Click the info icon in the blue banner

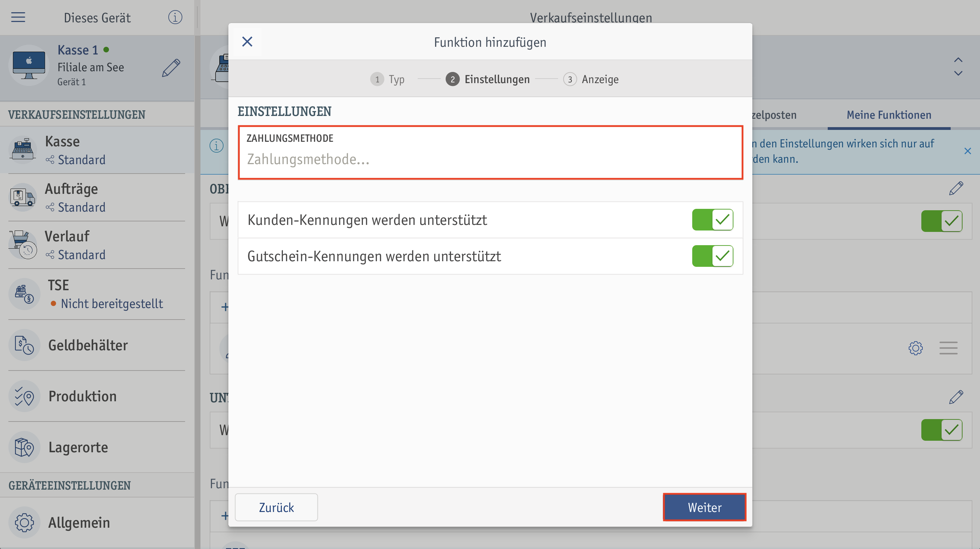pos(217,145)
